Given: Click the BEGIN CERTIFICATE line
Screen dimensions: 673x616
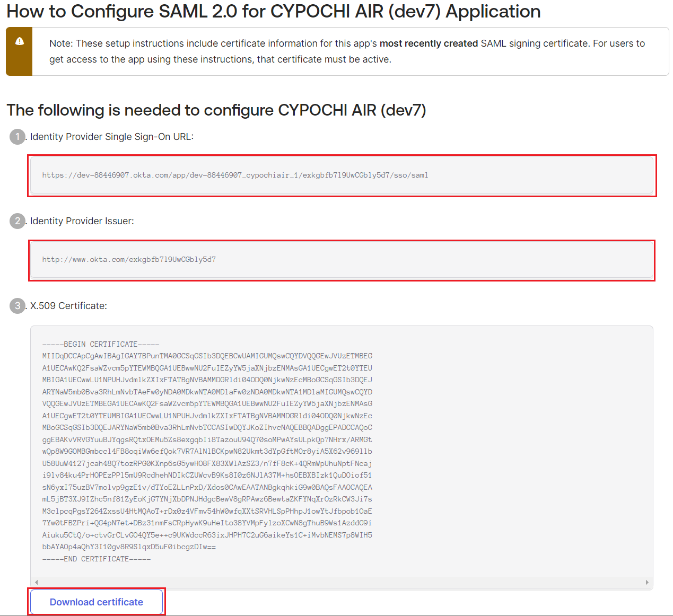Looking at the screenshot, I should (101, 344).
